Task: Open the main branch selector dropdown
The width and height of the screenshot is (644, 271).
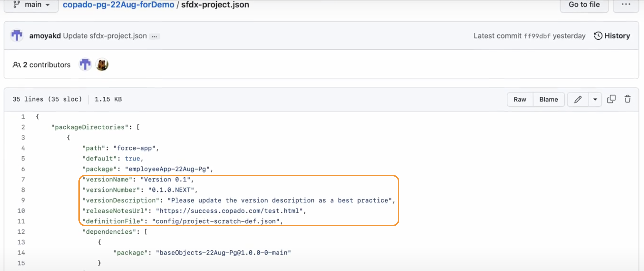Action: (31, 5)
